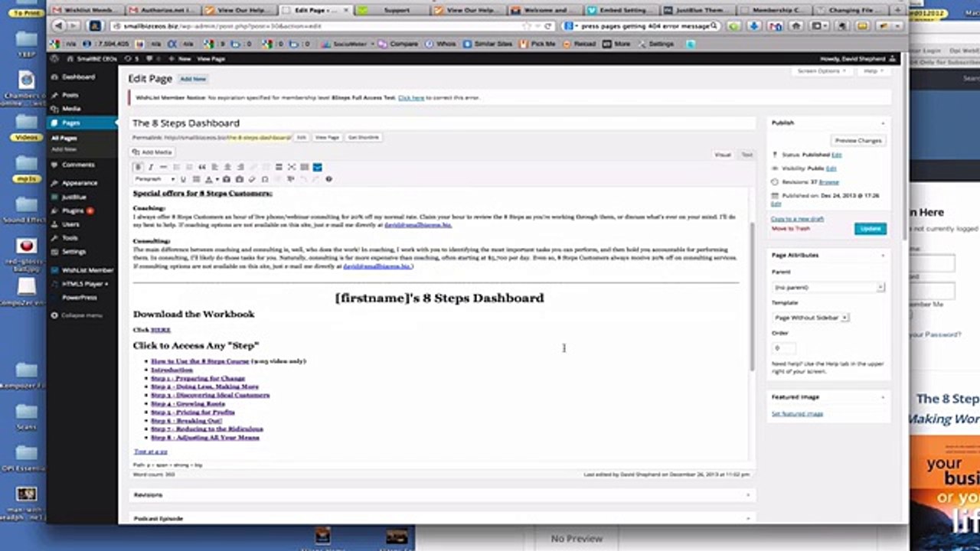Viewport: 980px width, 551px height.
Task: Click the Order input field
Action: coord(786,347)
